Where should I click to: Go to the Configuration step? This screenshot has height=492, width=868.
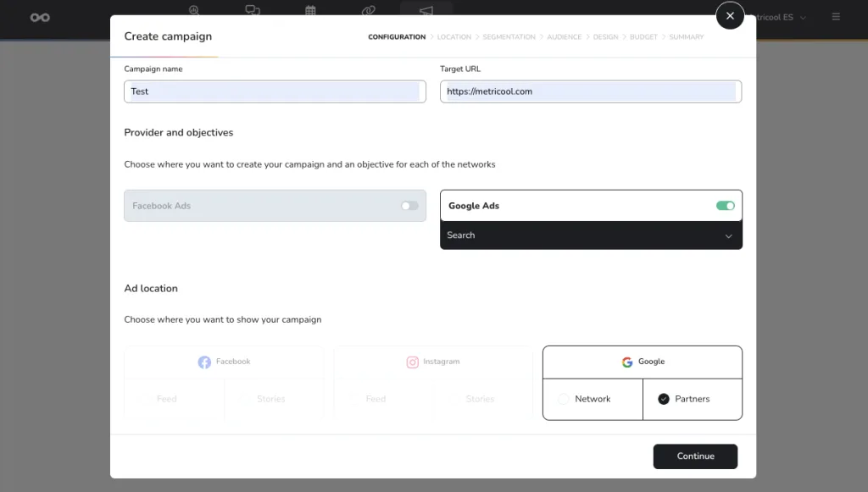[397, 37]
